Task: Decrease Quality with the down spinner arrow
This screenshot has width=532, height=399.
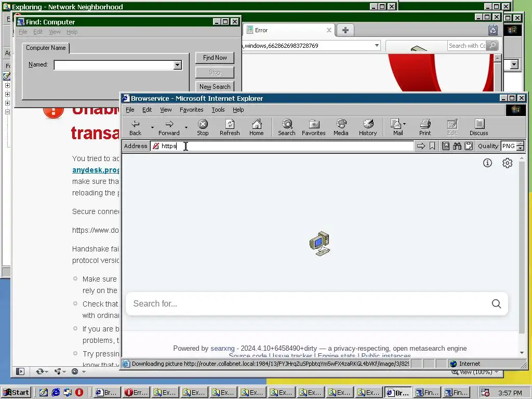Action: pos(520,148)
